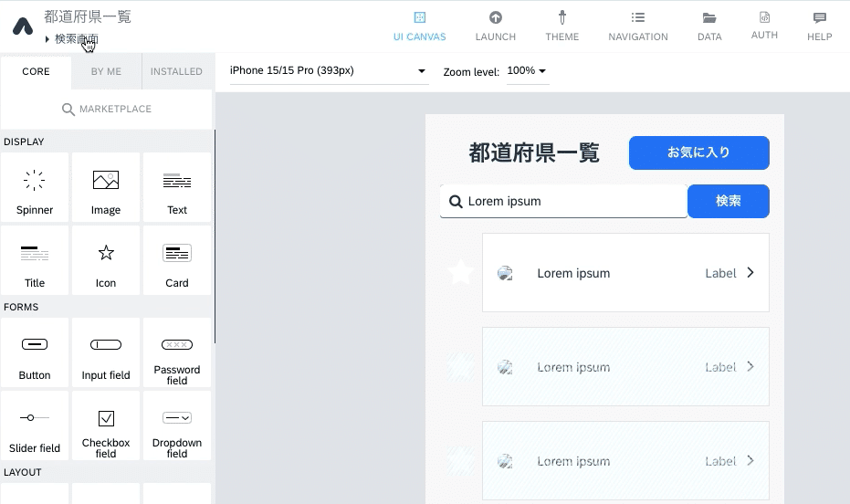Select the Password field component
The image size is (850, 504).
[177, 352]
